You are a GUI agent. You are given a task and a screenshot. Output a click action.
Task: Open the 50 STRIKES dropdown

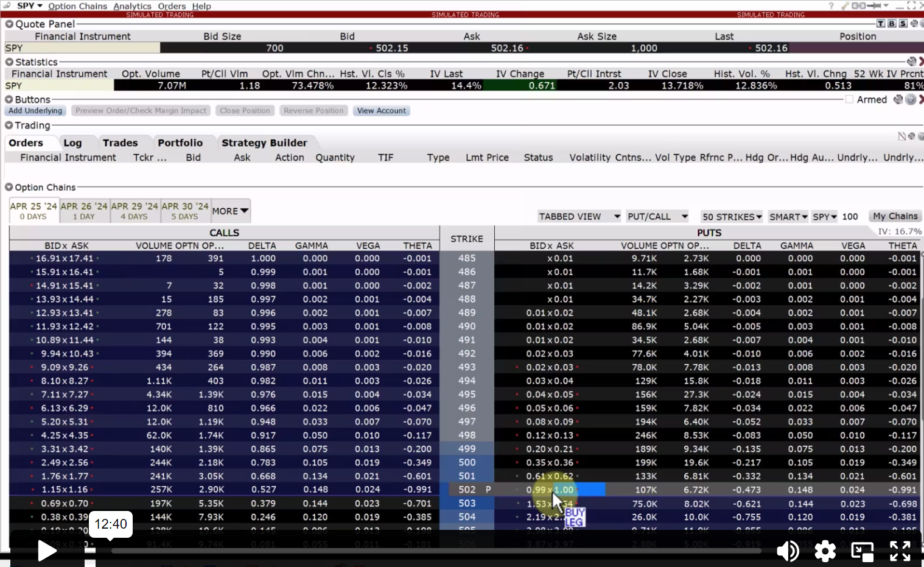tap(732, 216)
